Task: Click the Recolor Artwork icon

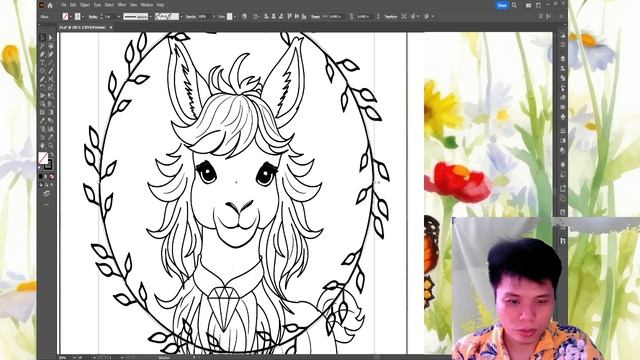Action: point(244,16)
